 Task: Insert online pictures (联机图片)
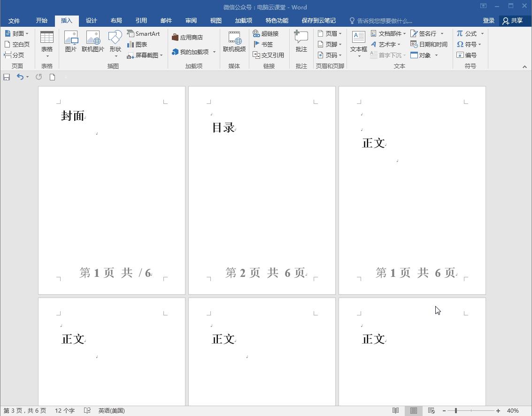(x=93, y=41)
